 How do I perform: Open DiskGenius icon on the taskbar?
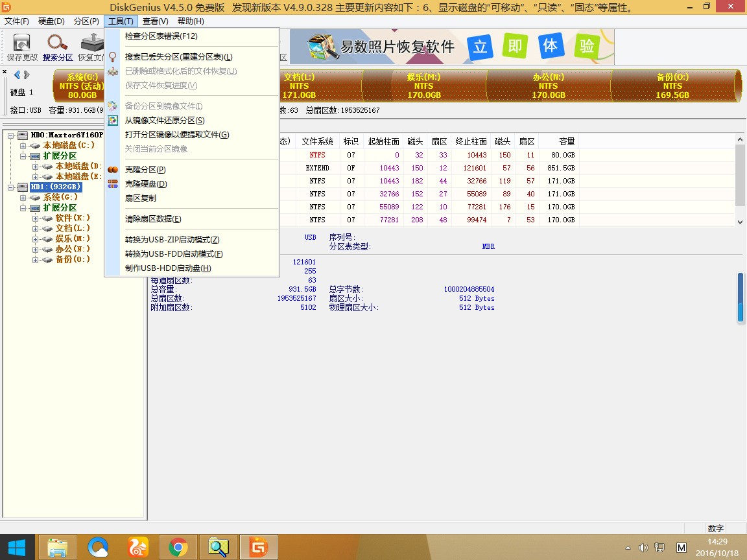tap(258, 546)
